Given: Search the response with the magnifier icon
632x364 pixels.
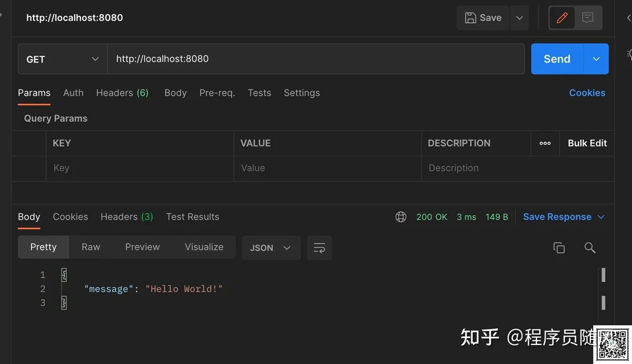Looking at the screenshot, I should 590,248.
